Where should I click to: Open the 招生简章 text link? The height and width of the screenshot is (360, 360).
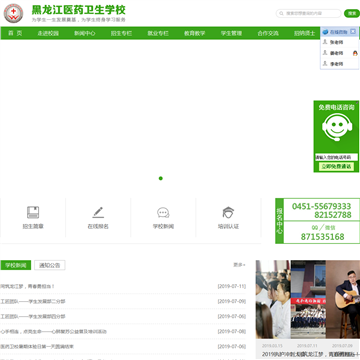click(x=33, y=226)
